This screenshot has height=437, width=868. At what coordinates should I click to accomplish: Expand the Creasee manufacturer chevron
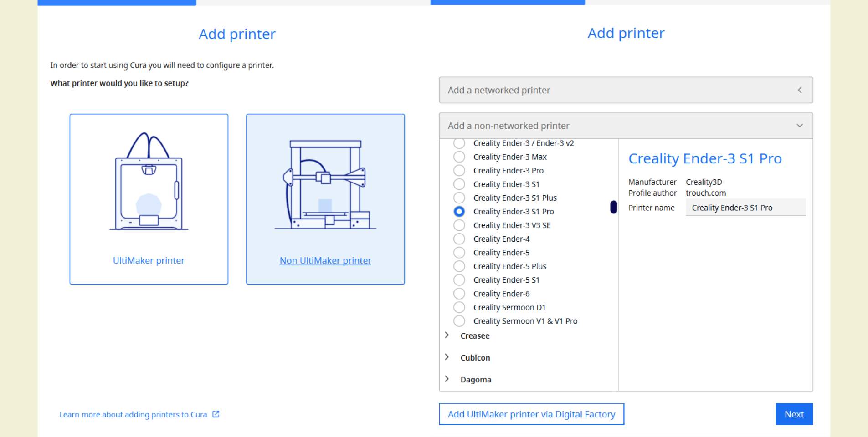coord(447,335)
